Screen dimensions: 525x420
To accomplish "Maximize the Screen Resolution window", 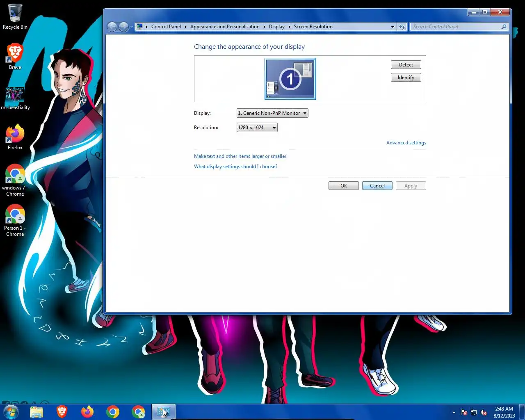I will pos(484,12).
